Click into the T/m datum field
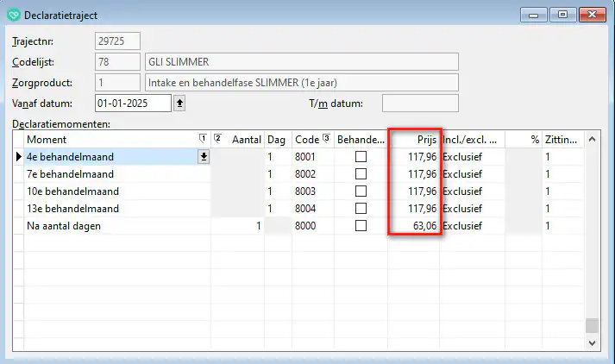Screen dimensions: 615x364 [x=419, y=104]
